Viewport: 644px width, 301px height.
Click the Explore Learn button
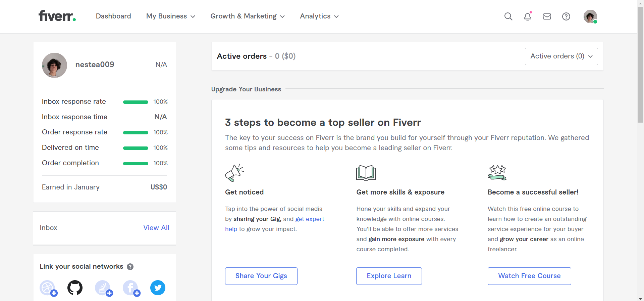(389, 276)
